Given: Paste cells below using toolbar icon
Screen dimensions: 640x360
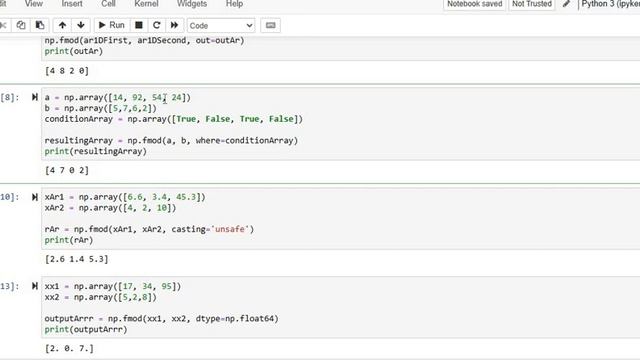Looking at the screenshot, I should click(x=40, y=25).
